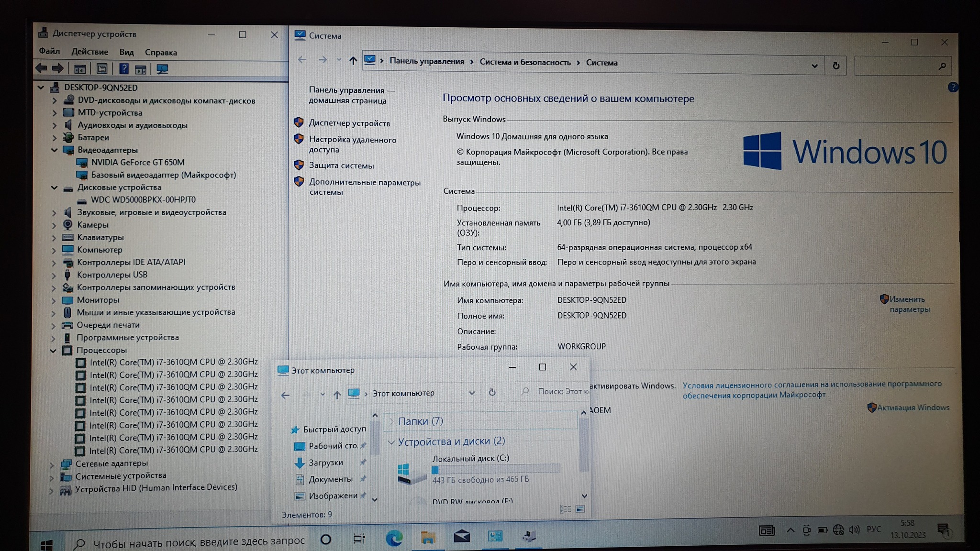
Task: Open the Mail app on the taskbar
Action: click(461, 537)
